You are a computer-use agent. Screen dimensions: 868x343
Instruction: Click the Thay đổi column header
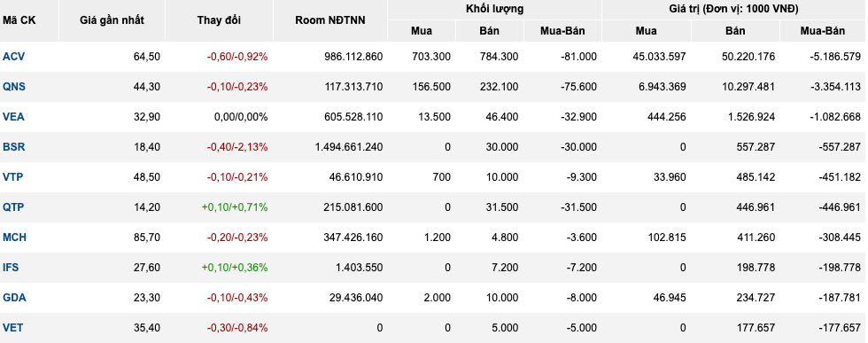(x=220, y=20)
